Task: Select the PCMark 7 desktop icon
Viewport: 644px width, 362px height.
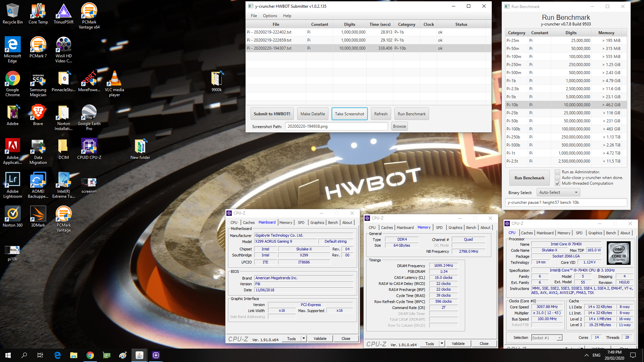Action: [x=38, y=47]
